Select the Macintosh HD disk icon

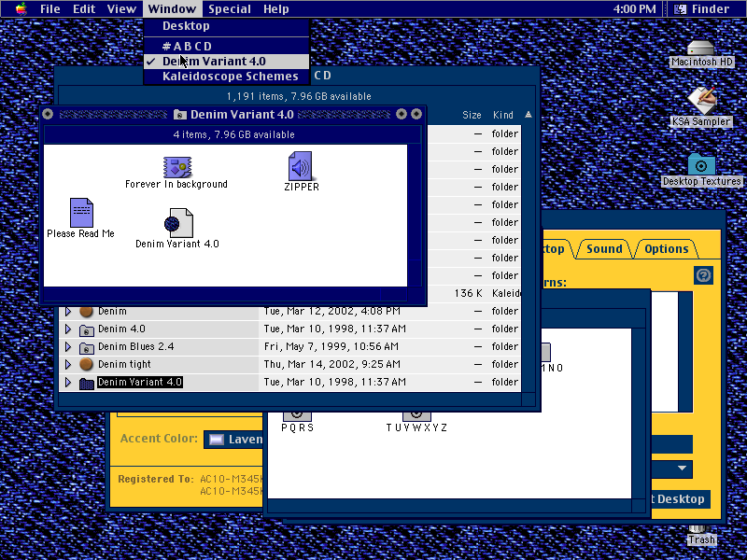(701, 49)
